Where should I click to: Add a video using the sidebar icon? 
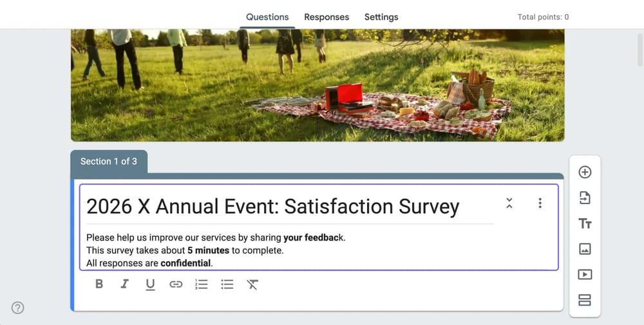click(x=585, y=275)
